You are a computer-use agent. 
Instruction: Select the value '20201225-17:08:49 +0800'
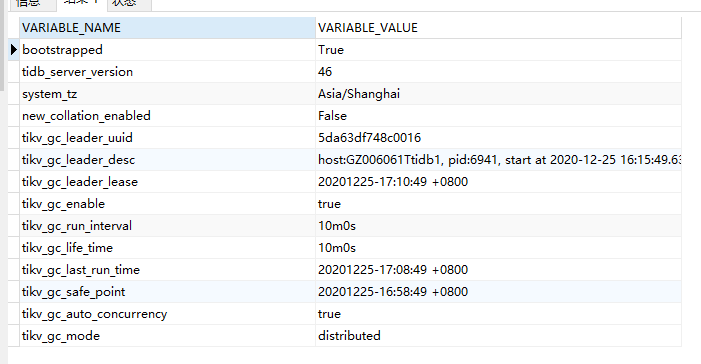coord(498,270)
